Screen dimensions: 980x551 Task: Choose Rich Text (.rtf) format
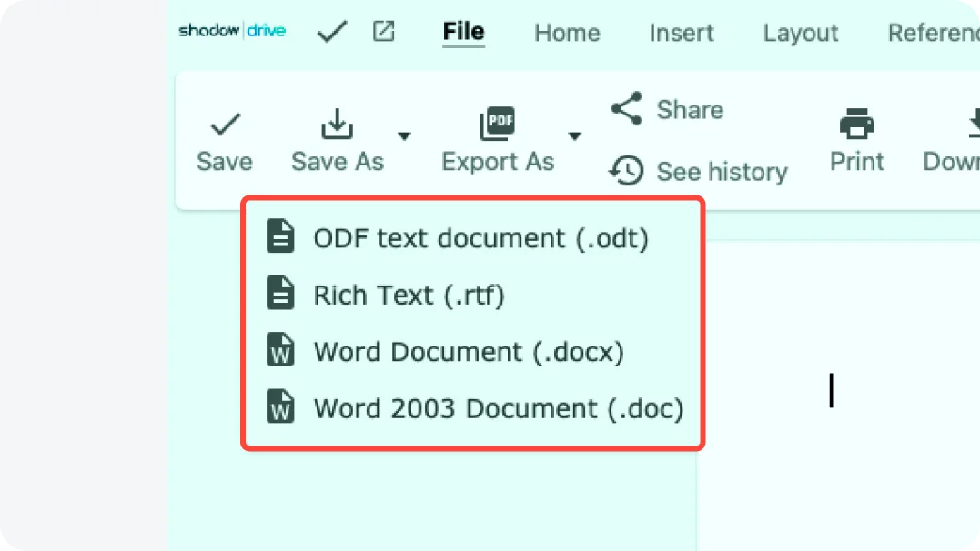pyautogui.click(x=408, y=295)
